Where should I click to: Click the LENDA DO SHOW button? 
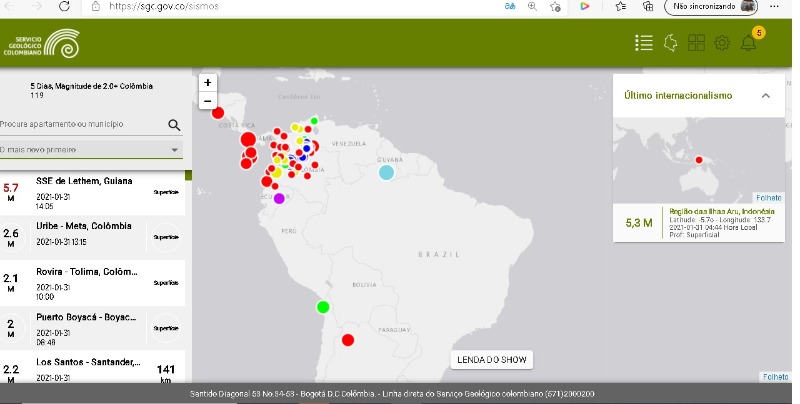(491, 359)
